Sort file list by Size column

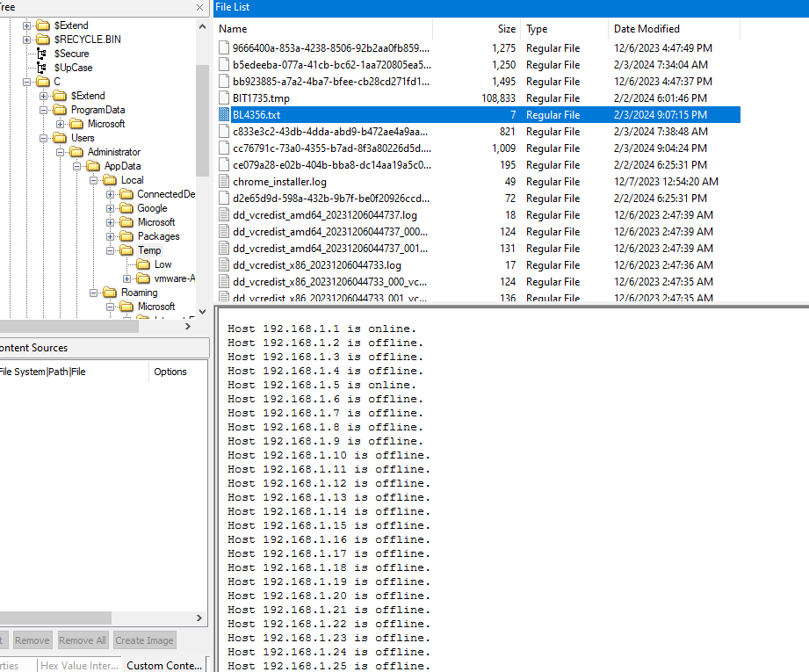click(x=476, y=29)
